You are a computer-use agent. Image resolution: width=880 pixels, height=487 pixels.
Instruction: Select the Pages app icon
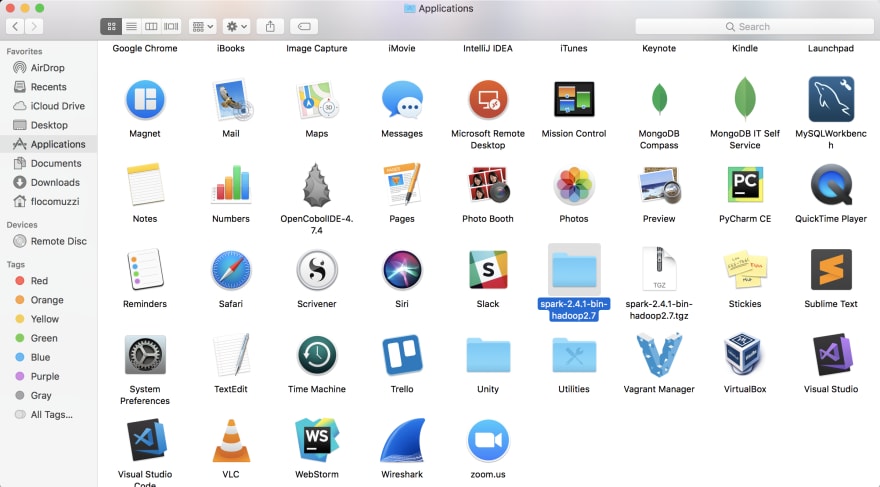pyautogui.click(x=402, y=185)
